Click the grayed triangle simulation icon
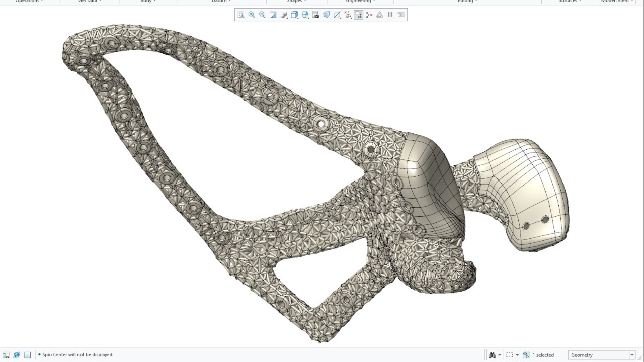 point(380,15)
